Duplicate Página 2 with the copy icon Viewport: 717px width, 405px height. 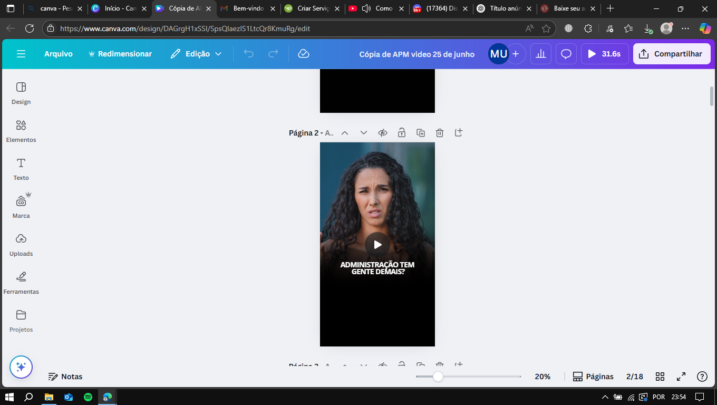[x=421, y=133]
